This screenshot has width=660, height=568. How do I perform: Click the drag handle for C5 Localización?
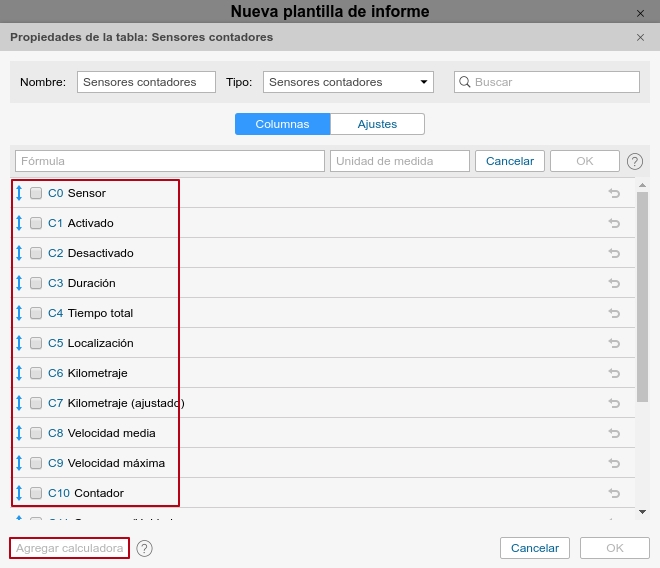coord(19,343)
